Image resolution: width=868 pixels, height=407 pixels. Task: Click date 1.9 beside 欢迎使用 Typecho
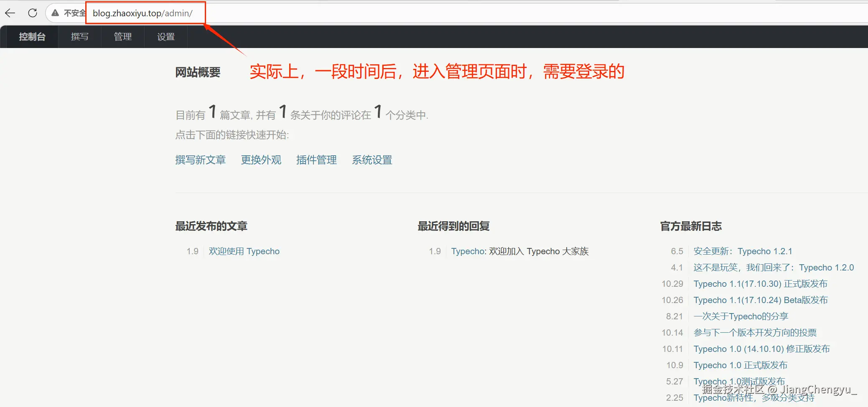point(193,251)
